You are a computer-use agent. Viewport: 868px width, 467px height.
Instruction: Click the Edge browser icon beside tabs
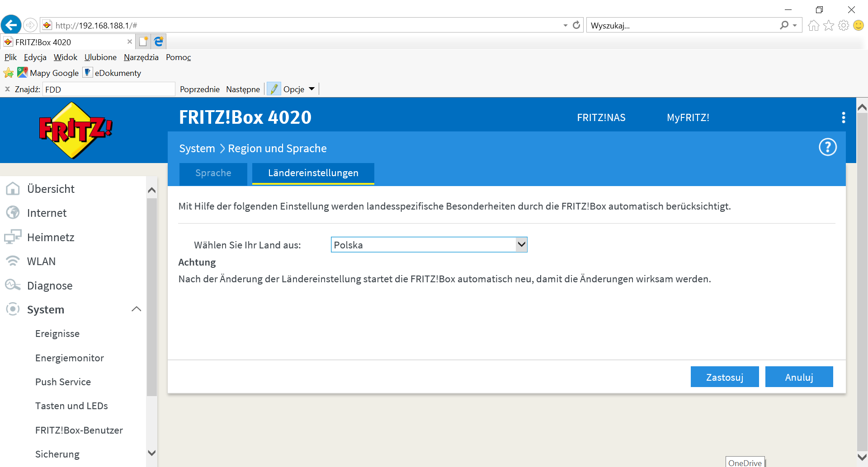tap(159, 42)
